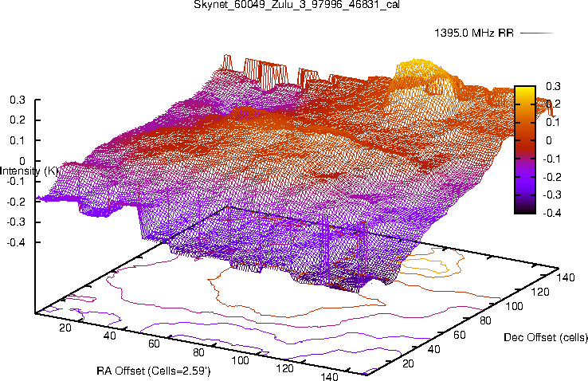Click RA offset tick label 120

[x=284, y=368]
